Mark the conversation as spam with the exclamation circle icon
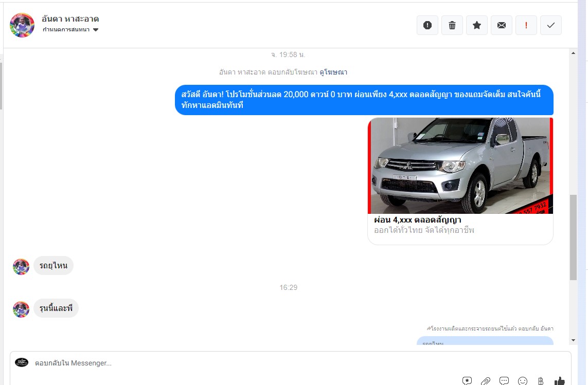 click(x=427, y=25)
